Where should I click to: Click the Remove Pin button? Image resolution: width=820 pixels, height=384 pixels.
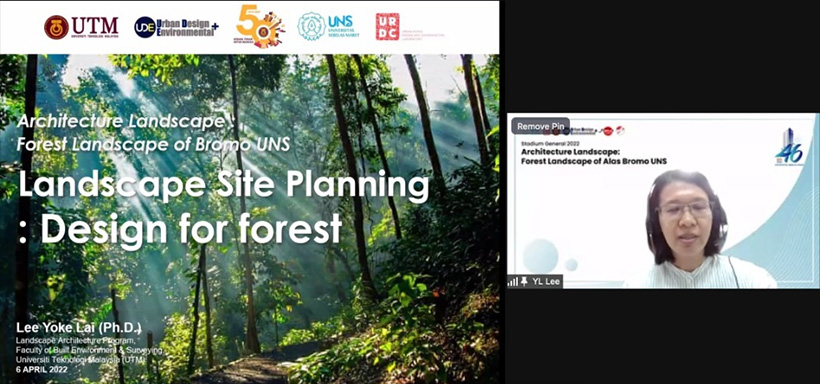click(540, 126)
